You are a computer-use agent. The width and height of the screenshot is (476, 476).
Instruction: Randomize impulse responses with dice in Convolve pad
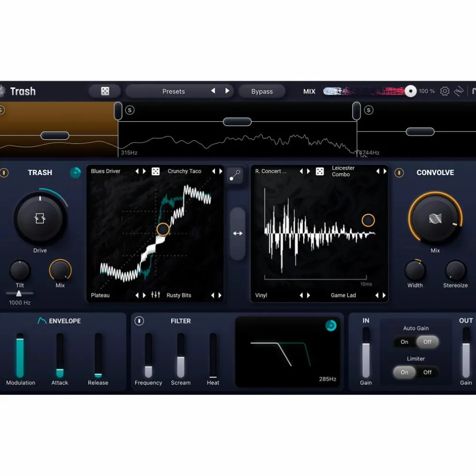click(320, 171)
